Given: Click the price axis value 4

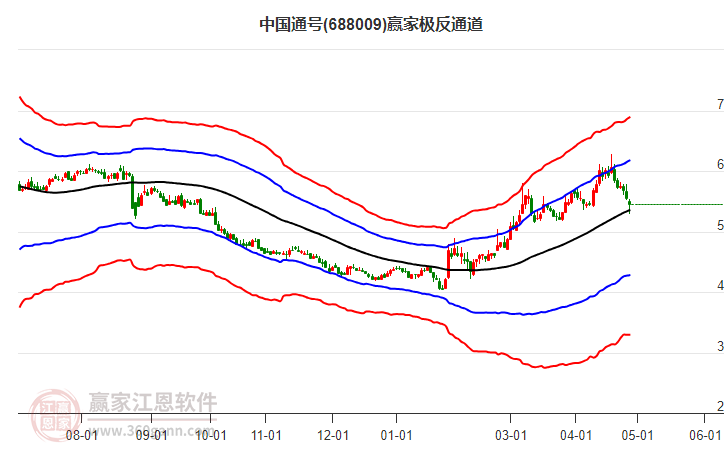Looking at the screenshot, I should (x=720, y=286).
